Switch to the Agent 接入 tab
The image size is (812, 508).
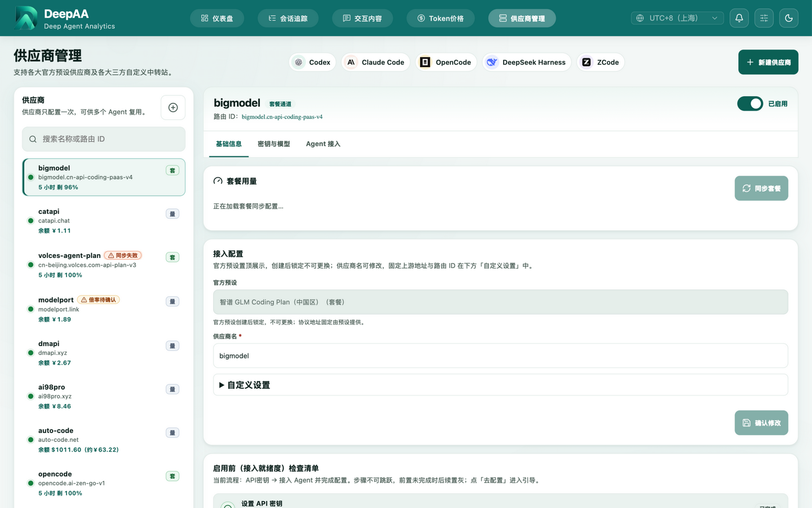coord(323,144)
